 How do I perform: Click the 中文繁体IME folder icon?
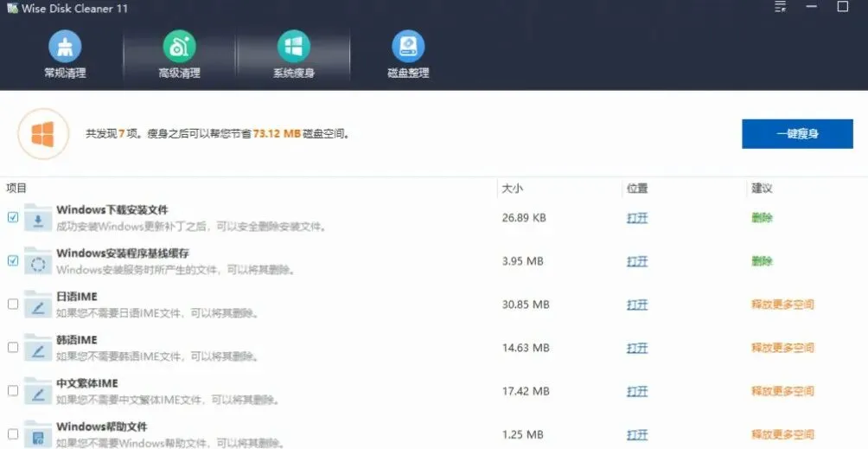coord(38,391)
